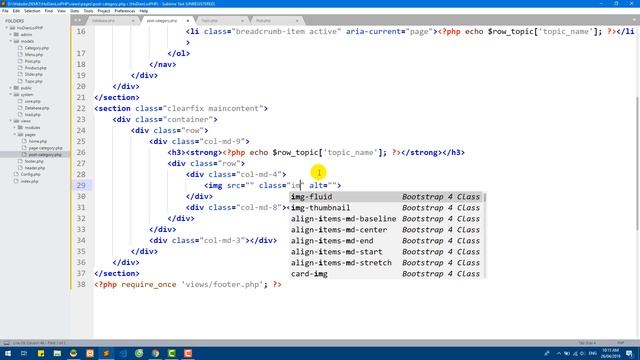Open load.php in sidebar
The width and height of the screenshot is (640, 360).
click(x=32, y=115)
